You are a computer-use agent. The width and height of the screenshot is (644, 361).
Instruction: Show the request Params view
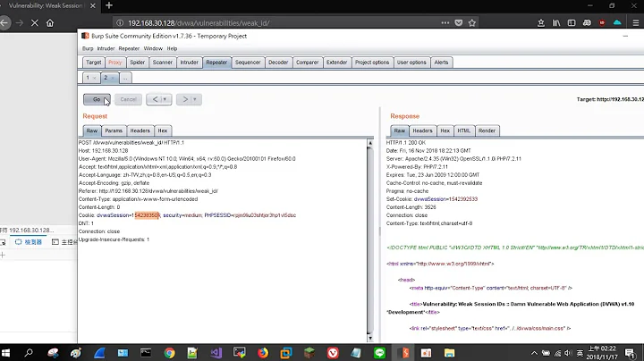click(114, 130)
